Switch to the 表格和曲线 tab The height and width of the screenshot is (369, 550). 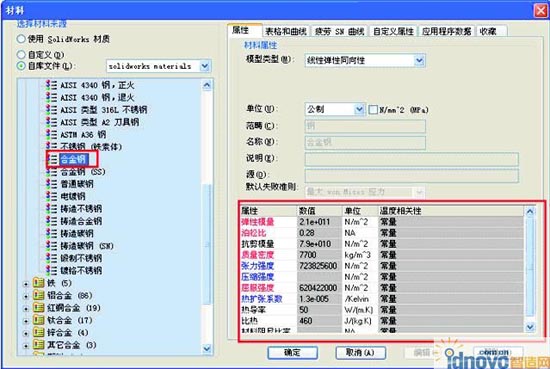[x=286, y=32]
